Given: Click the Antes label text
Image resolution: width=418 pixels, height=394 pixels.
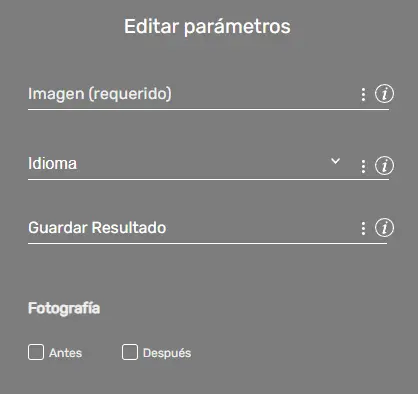Looking at the screenshot, I should click(x=65, y=353).
